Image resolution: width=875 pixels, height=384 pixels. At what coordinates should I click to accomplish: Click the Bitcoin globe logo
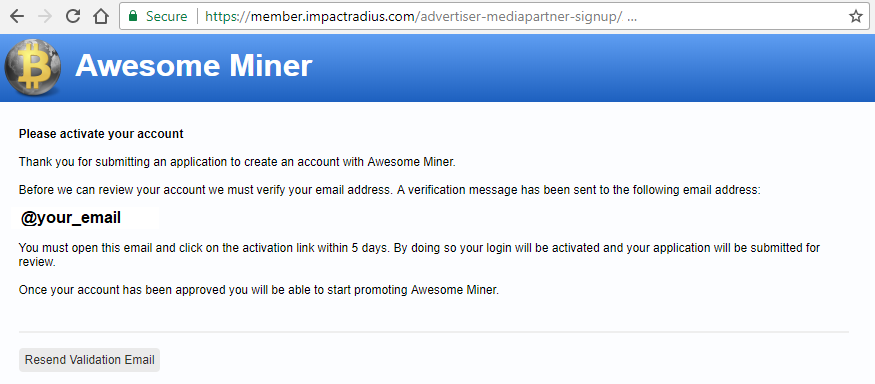coord(32,68)
